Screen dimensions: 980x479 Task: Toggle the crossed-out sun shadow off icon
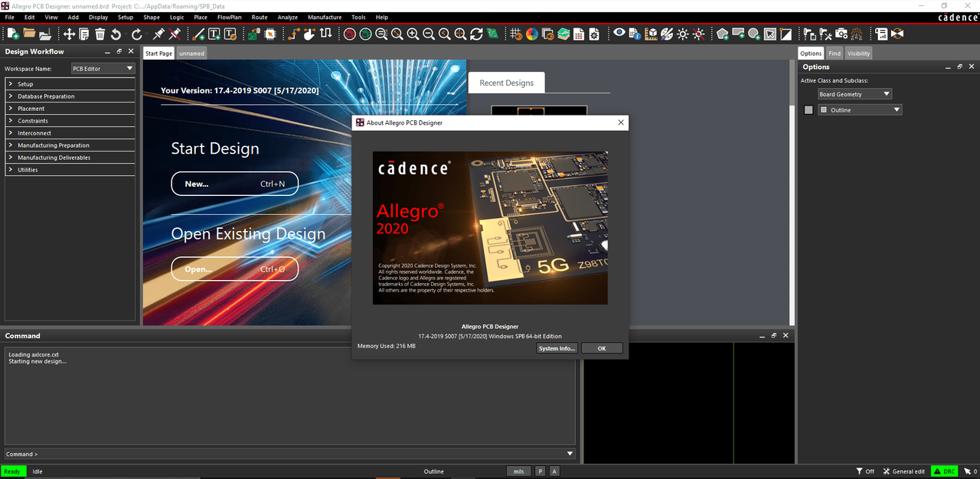pos(698,34)
